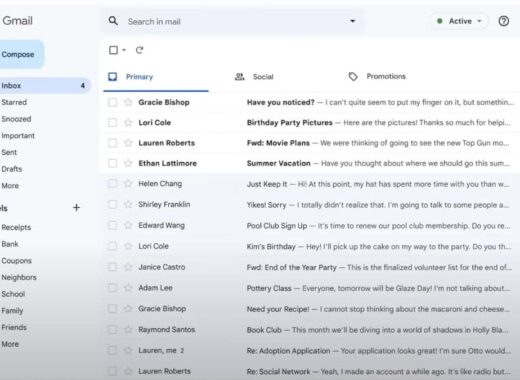Click the Gmail logo text
This screenshot has height=380, width=520.
coord(17,21)
